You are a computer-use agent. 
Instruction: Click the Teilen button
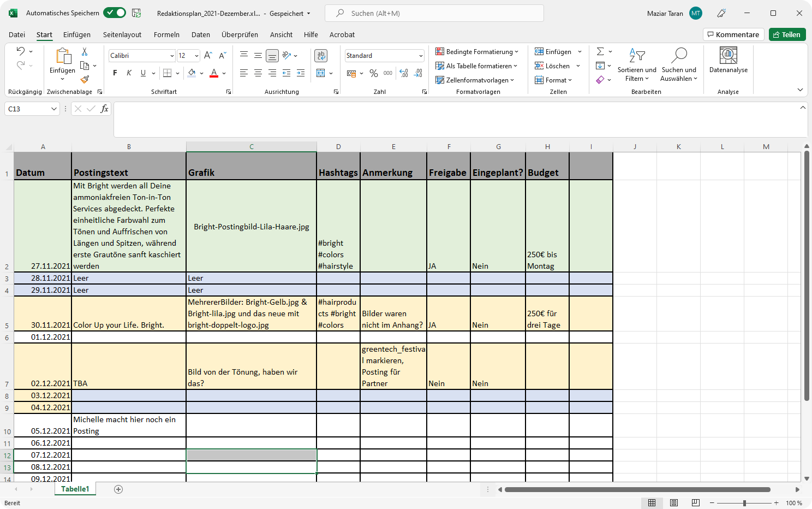[x=787, y=34]
